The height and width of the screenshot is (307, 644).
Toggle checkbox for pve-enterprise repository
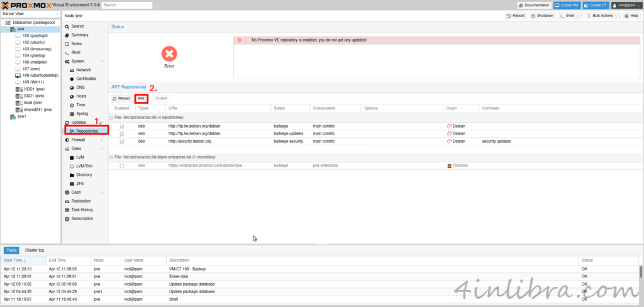click(x=122, y=165)
